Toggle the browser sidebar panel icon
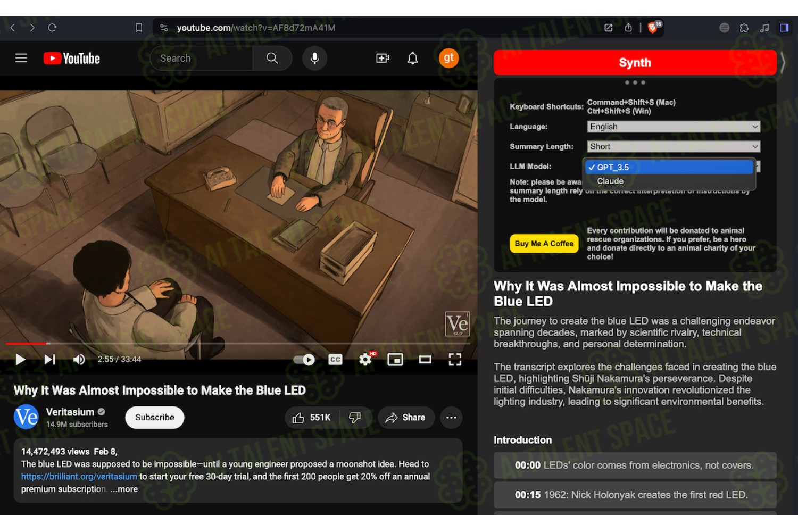The image size is (798, 532). [x=784, y=28]
